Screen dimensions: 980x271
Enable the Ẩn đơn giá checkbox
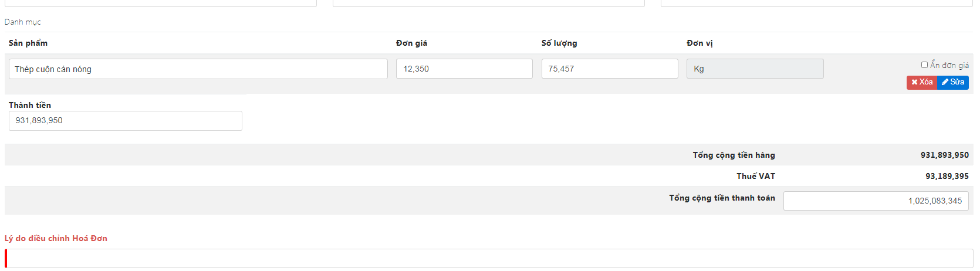[925, 65]
